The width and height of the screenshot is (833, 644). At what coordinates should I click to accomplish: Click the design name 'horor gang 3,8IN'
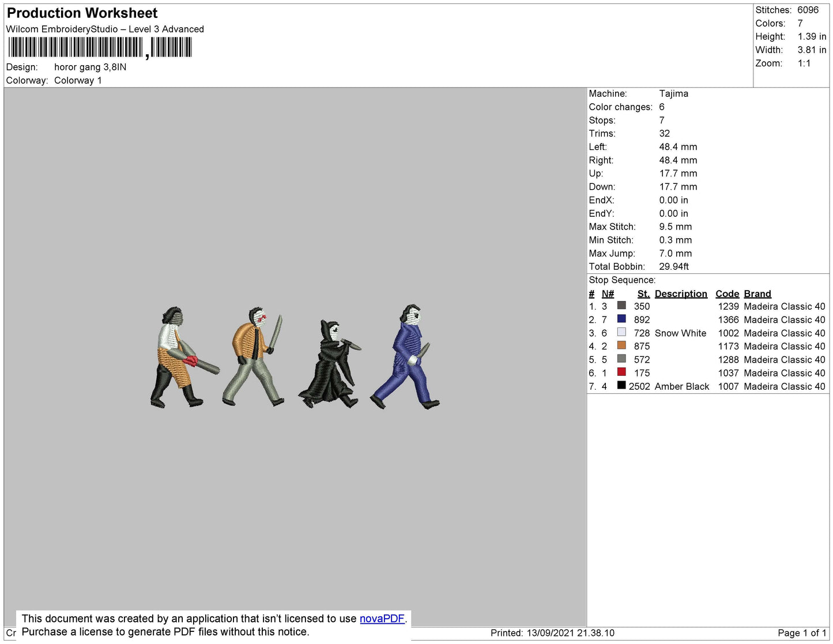91,67
